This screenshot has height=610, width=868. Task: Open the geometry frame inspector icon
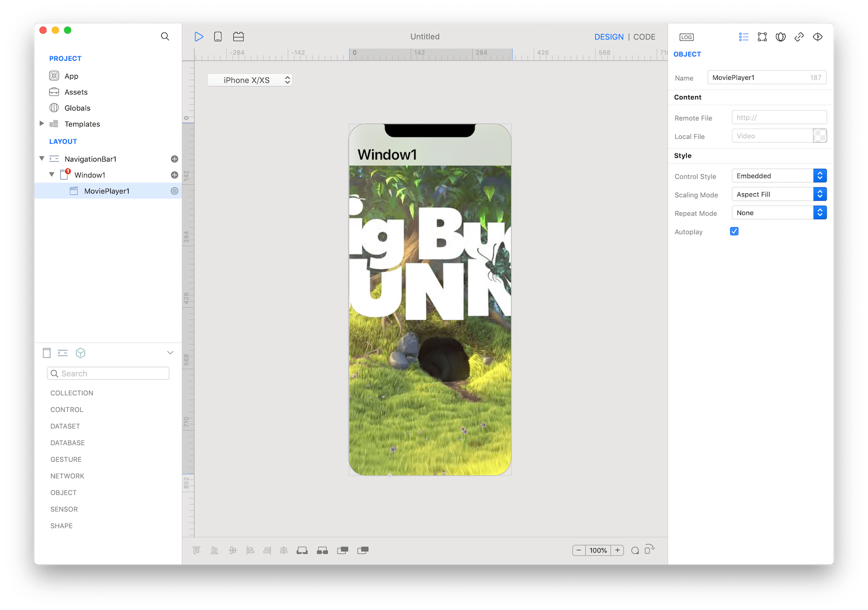pyautogui.click(x=762, y=37)
